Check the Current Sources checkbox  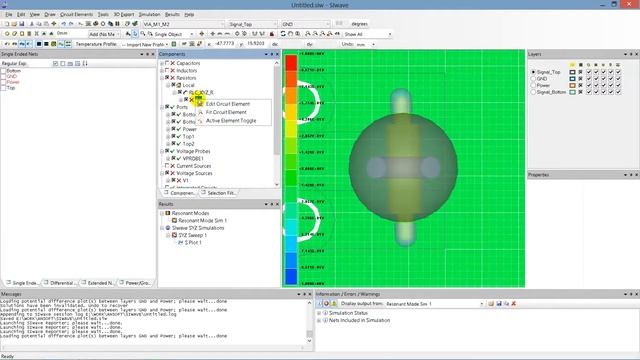[x=167, y=166]
